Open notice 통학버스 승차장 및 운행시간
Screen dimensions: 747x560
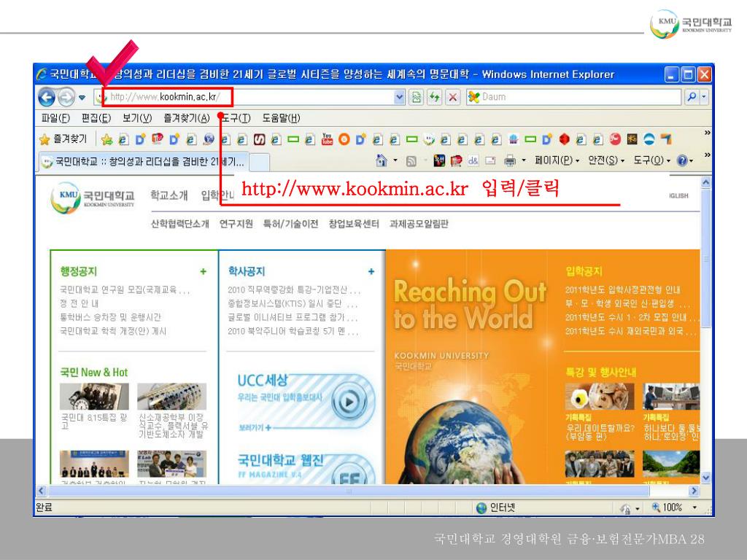pyautogui.click(x=111, y=317)
